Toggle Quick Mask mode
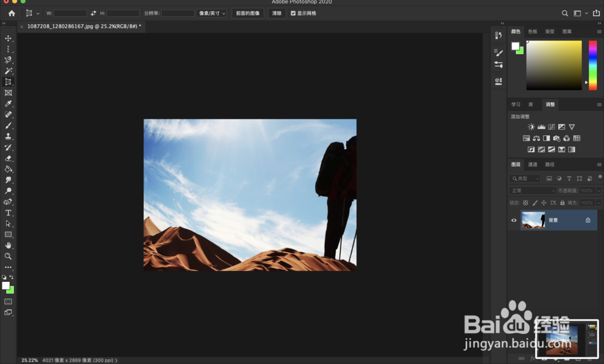Image resolution: width=604 pixels, height=364 pixels. click(x=8, y=302)
